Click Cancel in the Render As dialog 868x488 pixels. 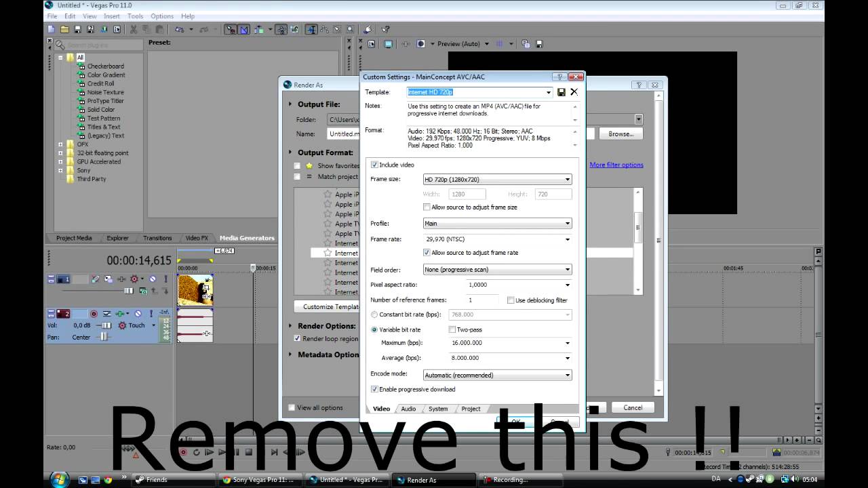click(x=633, y=407)
